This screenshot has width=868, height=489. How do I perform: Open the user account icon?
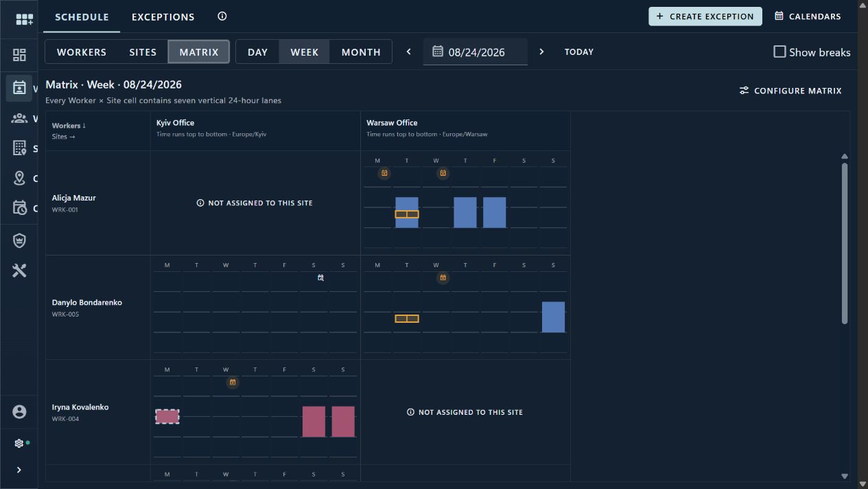pos(19,412)
